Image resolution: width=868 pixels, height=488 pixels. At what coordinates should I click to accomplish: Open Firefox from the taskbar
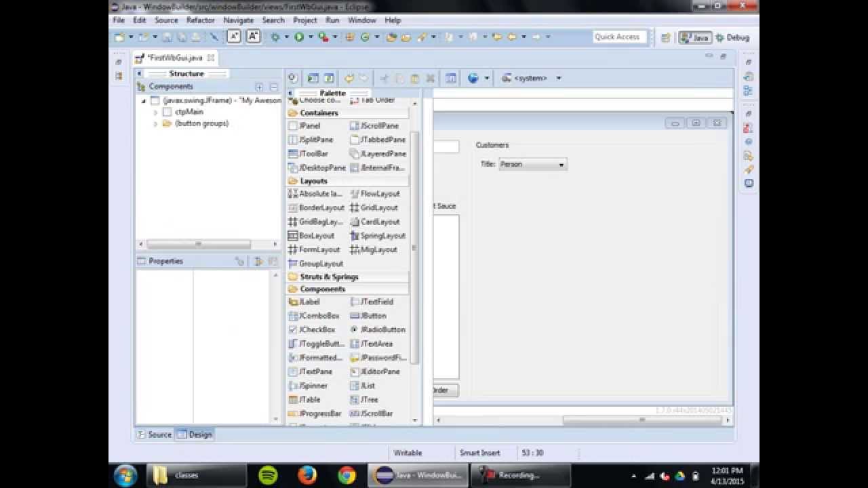coord(307,475)
